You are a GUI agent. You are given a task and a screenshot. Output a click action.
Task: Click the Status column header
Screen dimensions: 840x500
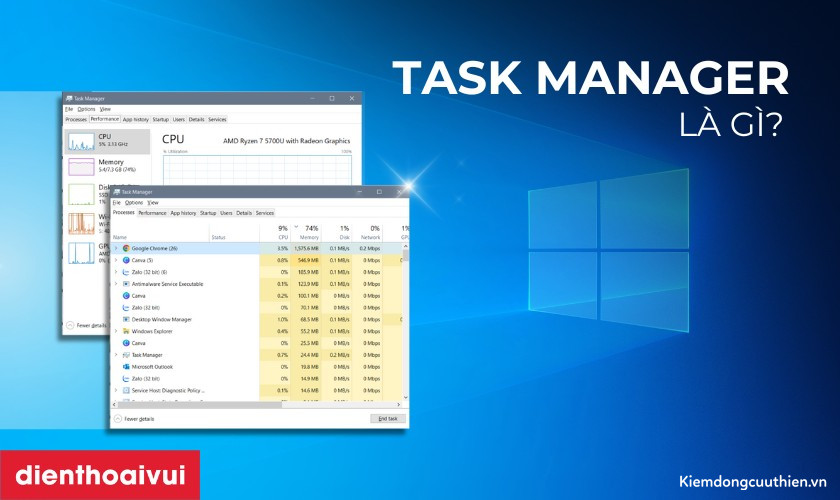click(234, 233)
